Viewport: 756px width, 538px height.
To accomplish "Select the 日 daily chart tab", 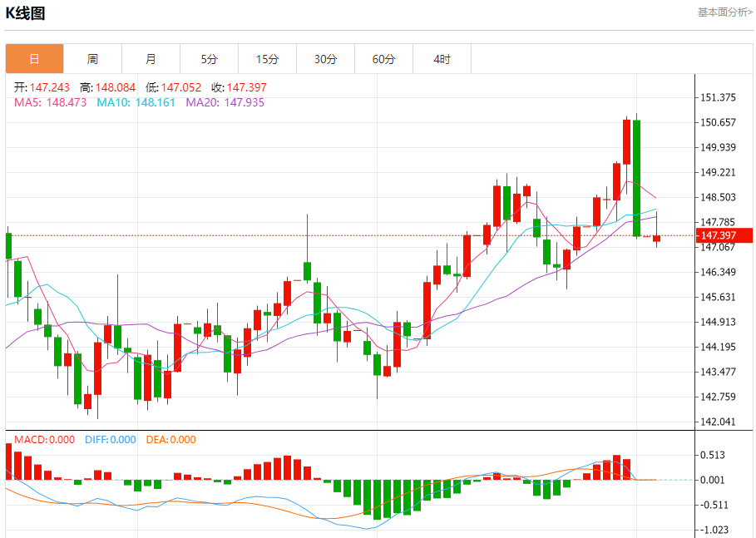I will tap(34, 59).
